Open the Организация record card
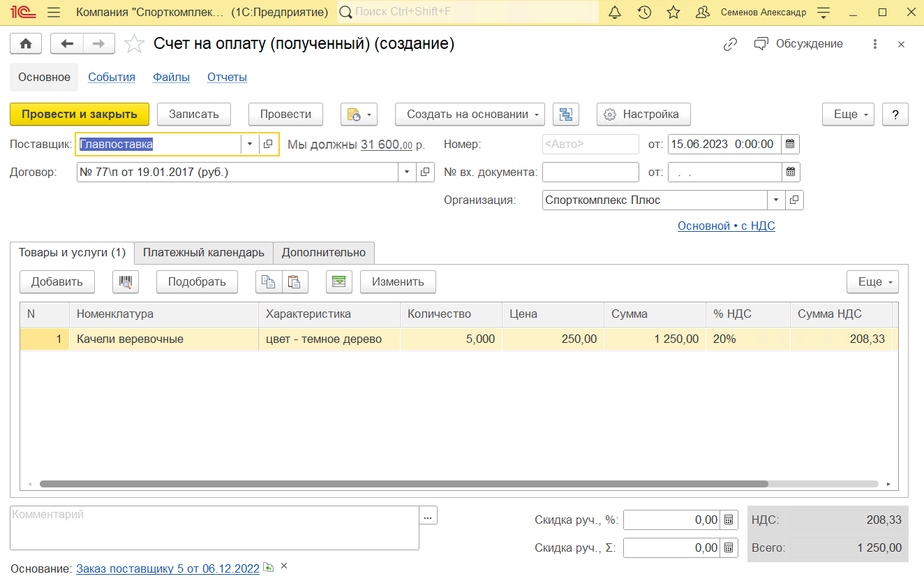The height and width of the screenshot is (588, 924). coord(794,200)
